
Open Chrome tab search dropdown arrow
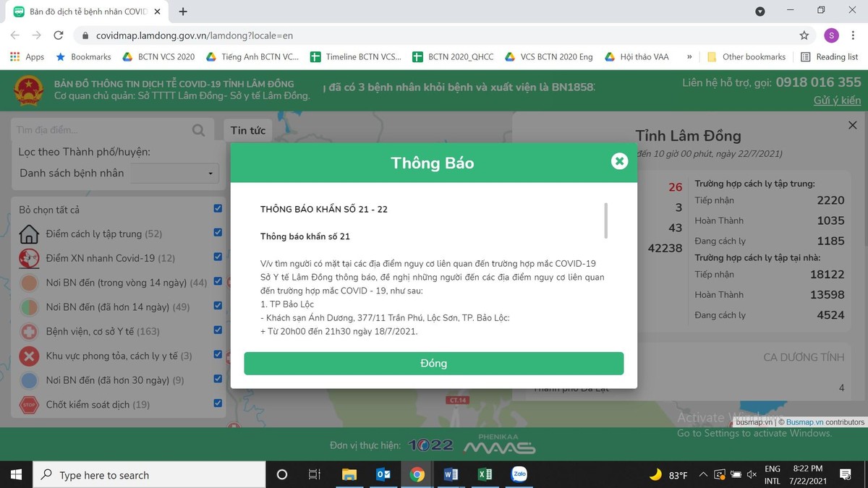click(x=759, y=12)
